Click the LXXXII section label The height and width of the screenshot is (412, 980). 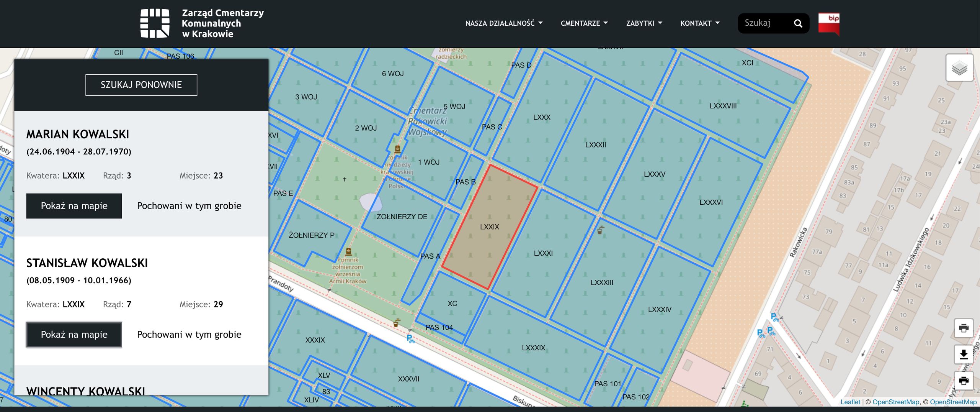(x=596, y=145)
